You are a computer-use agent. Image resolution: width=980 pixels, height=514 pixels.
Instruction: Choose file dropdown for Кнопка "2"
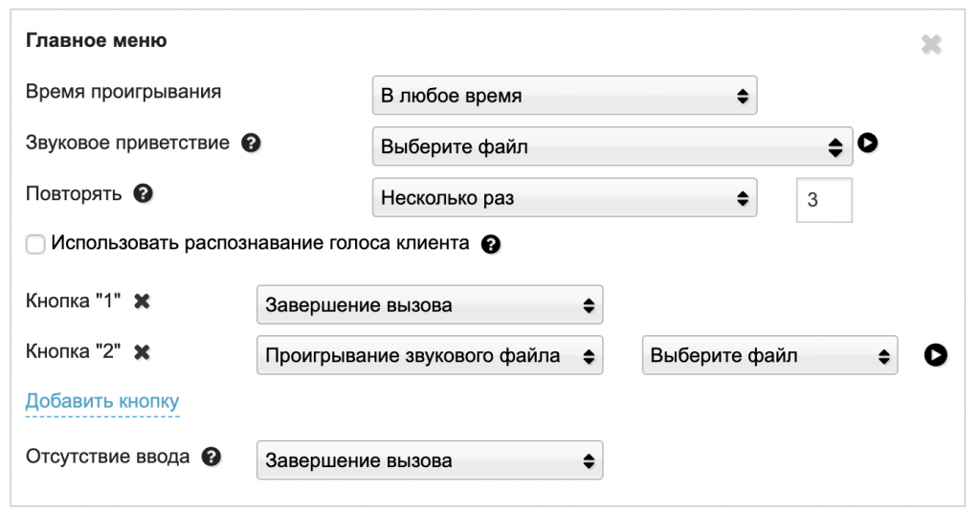[x=769, y=356]
